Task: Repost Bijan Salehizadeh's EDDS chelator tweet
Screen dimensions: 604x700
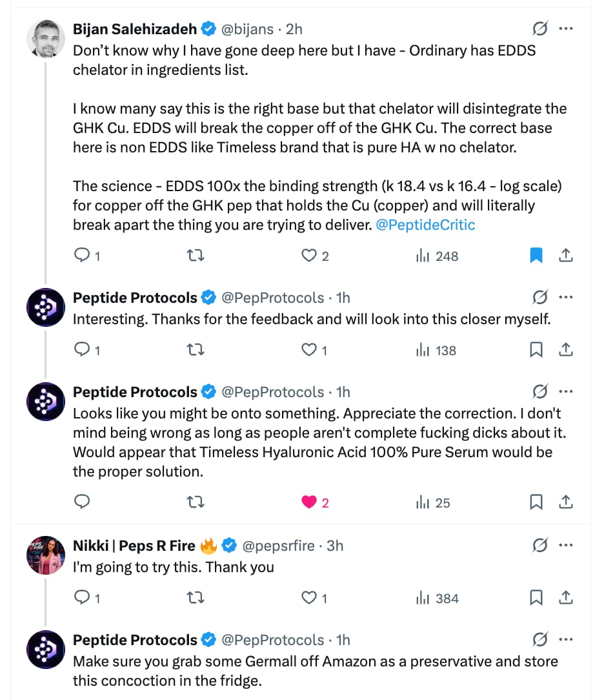Action: point(195,255)
